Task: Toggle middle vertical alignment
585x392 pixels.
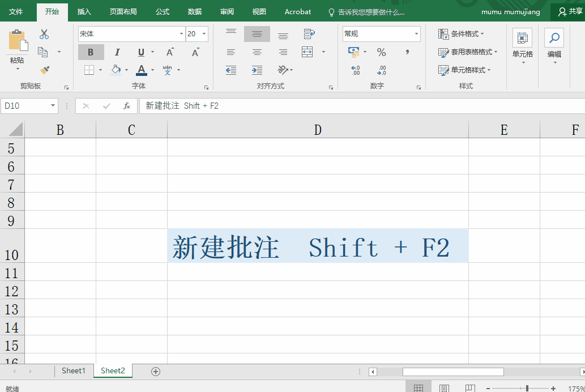Action: [x=257, y=34]
